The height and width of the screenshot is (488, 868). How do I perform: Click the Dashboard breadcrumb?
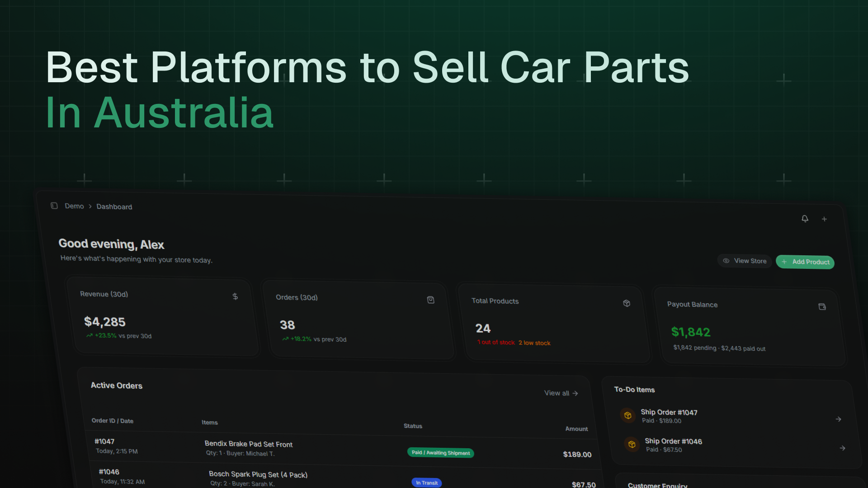click(114, 206)
